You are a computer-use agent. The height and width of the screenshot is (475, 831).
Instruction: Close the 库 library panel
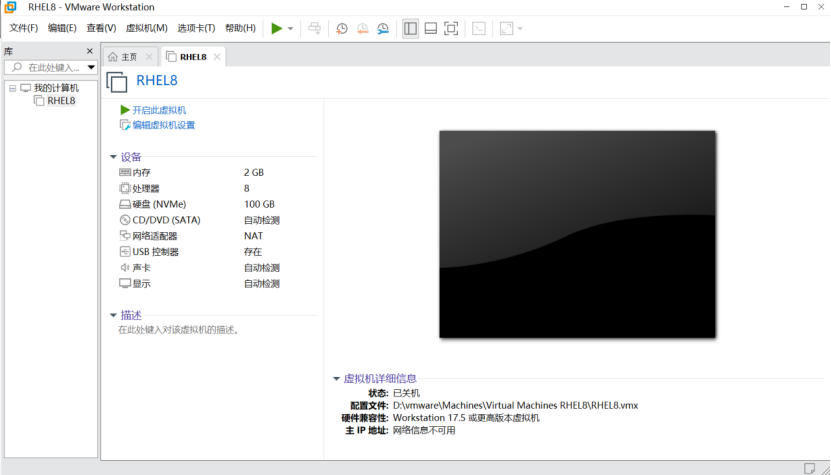pyautogui.click(x=90, y=51)
